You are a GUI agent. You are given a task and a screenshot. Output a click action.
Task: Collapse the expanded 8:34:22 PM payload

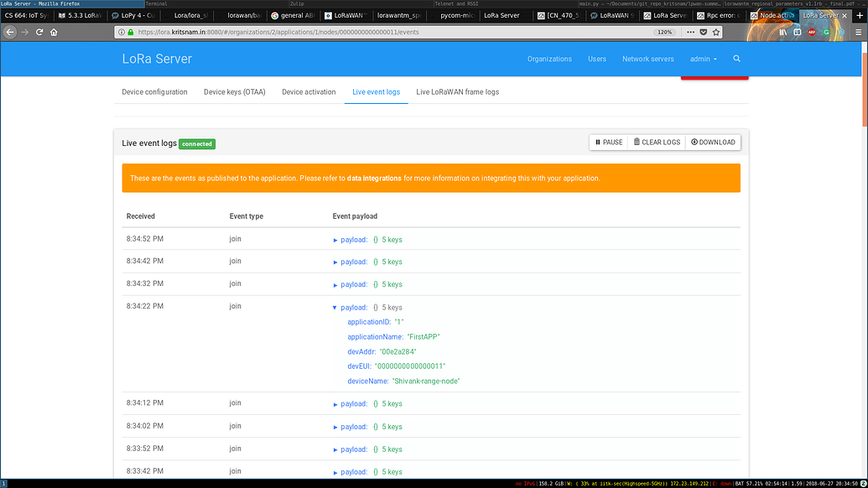(335, 307)
